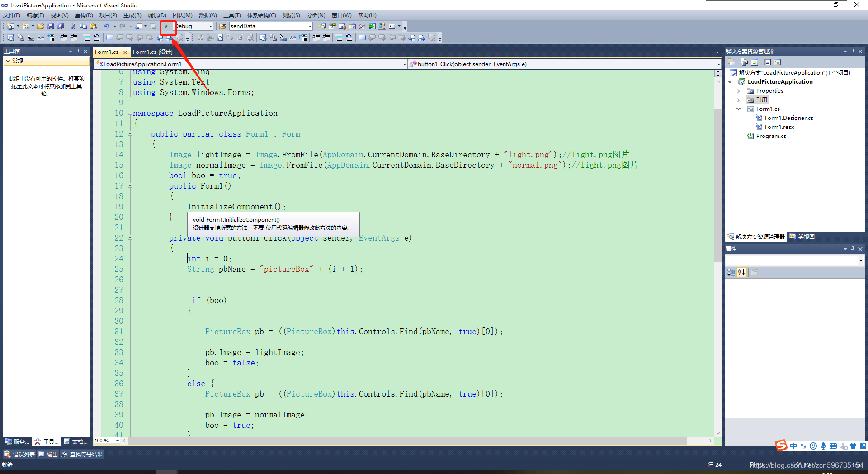Viewport: 868px width, 474px height.
Task: Open the 文件(F) menu
Action: [x=11, y=15]
